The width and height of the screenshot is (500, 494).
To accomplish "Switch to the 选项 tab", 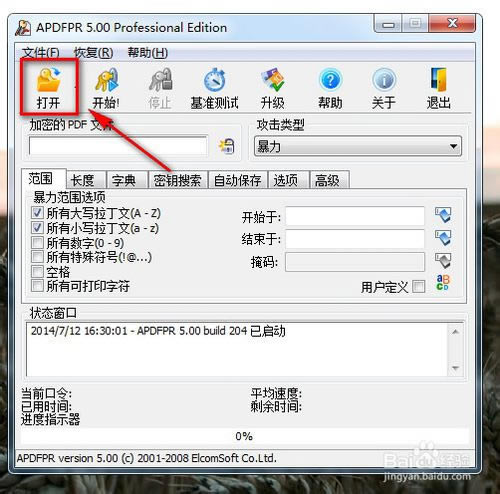I will click(289, 180).
